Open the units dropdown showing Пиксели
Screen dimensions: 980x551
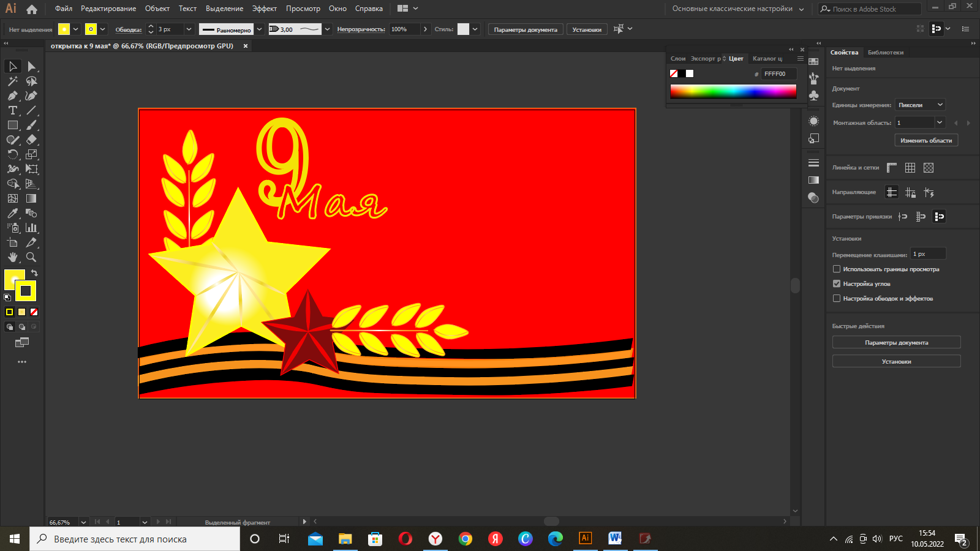[920, 105]
